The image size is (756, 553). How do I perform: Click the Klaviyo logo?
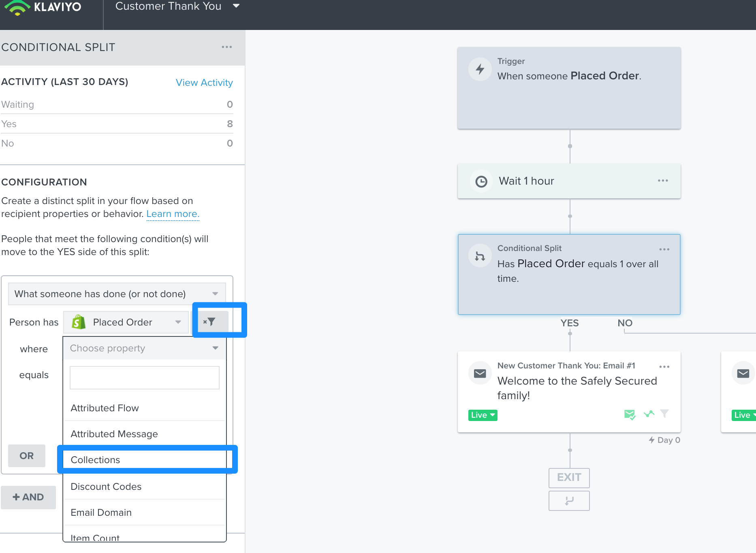pyautogui.click(x=43, y=7)
